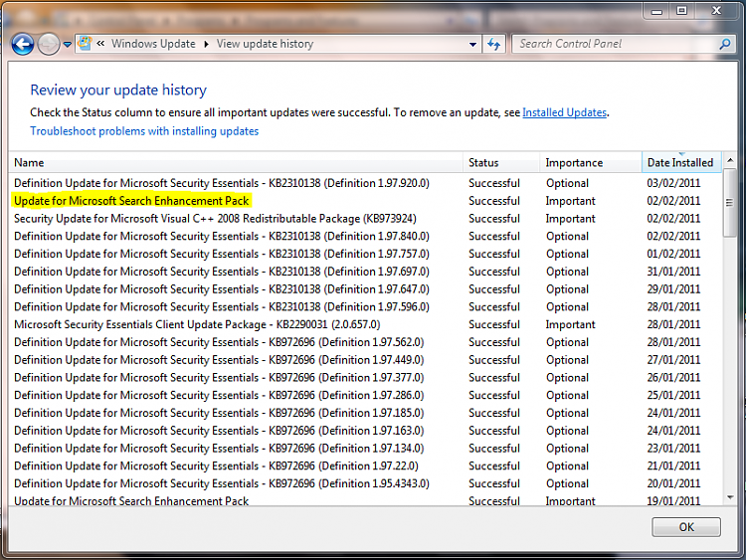Sort by the Importance column header

tap(590, 163)
